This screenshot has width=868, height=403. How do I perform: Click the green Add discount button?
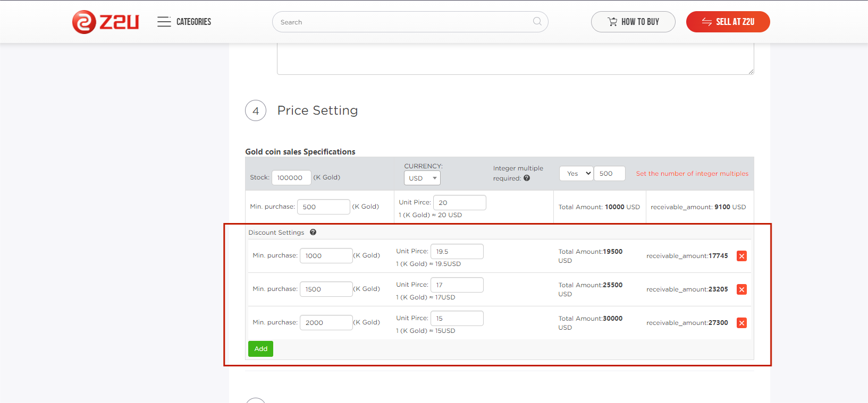click(x=260, y=349)
